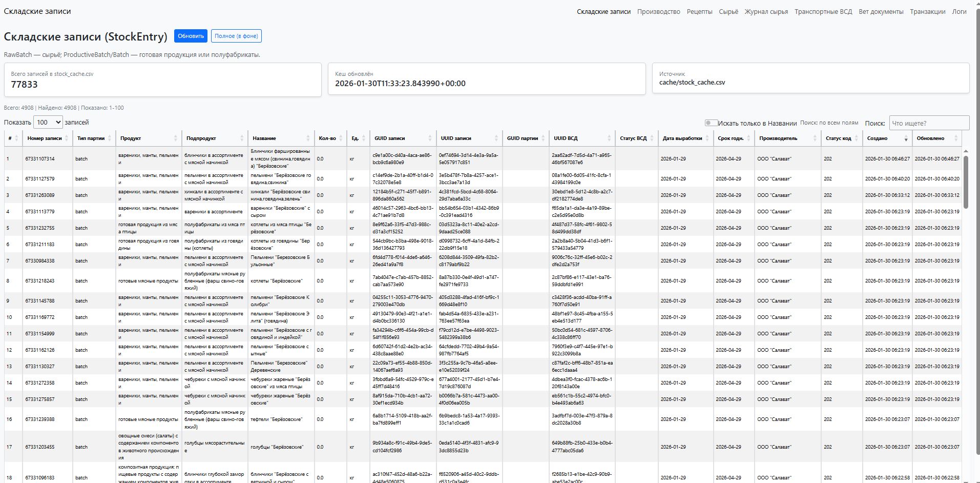Click the Обновить button
The height and width of the screenshot is (483, 980).
pyautogui.click(x=191, y=36)
